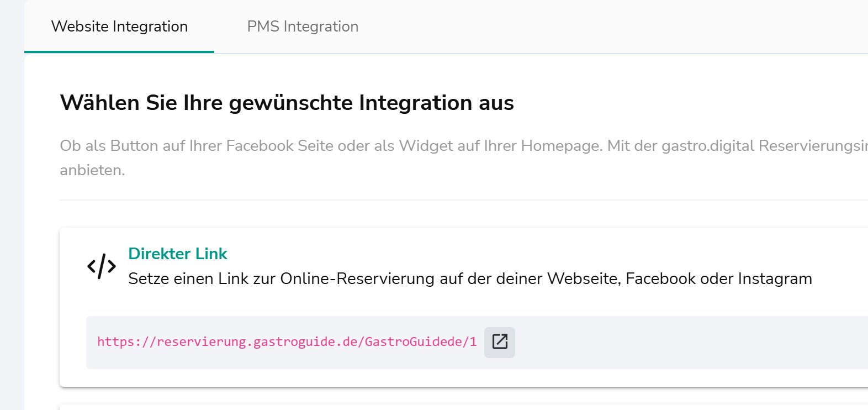Click the code brackets icon beside Direkter Link
This screenshot has width=868, height=410.
(x=102, y=266)
